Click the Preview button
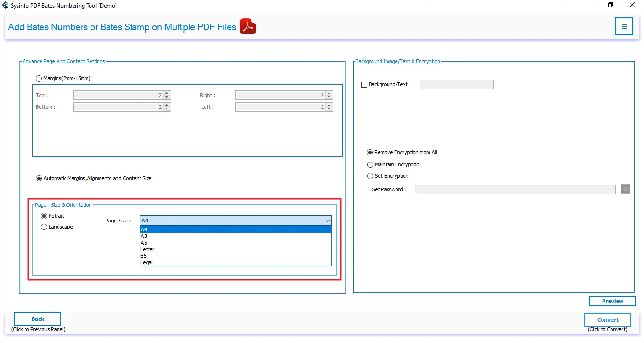 612,301
